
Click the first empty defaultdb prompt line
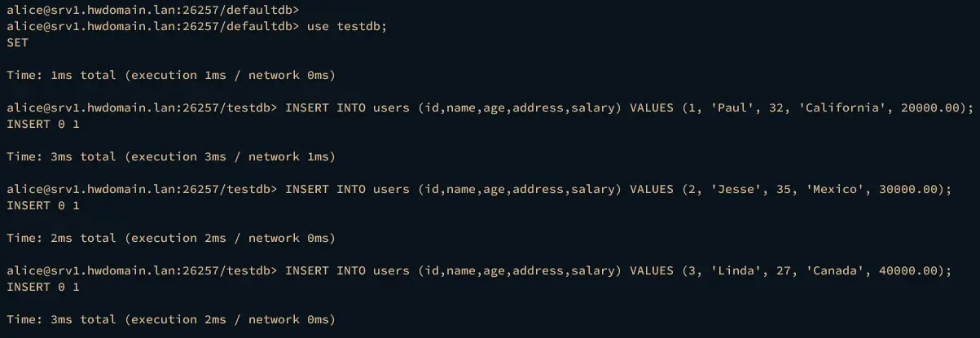click(152, 11)
